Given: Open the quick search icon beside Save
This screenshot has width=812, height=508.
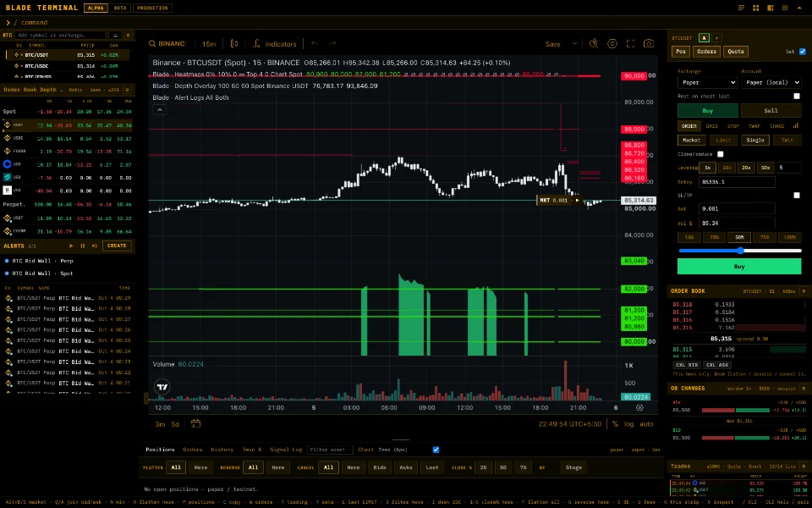Looking at the screenshot, I should coord(594,44).
